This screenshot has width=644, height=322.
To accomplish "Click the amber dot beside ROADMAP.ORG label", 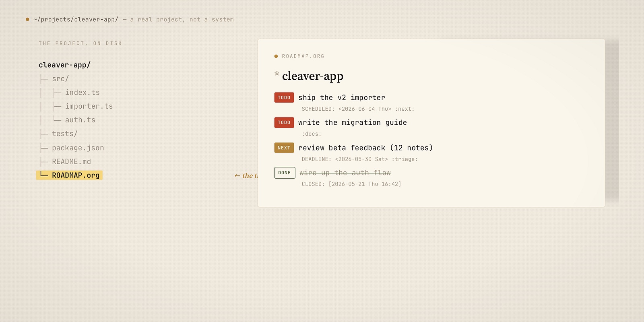I will click(x=276, y=56).
